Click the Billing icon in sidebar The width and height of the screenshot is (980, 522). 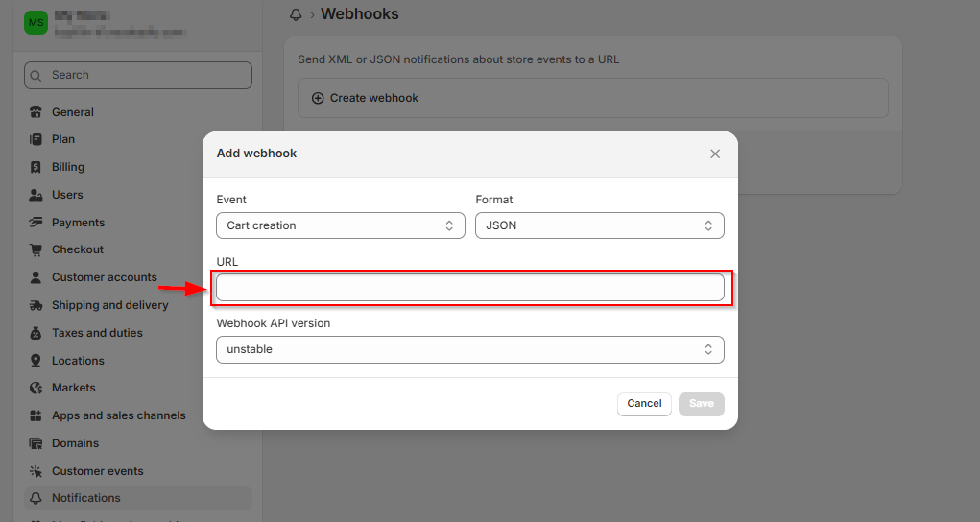36,167
